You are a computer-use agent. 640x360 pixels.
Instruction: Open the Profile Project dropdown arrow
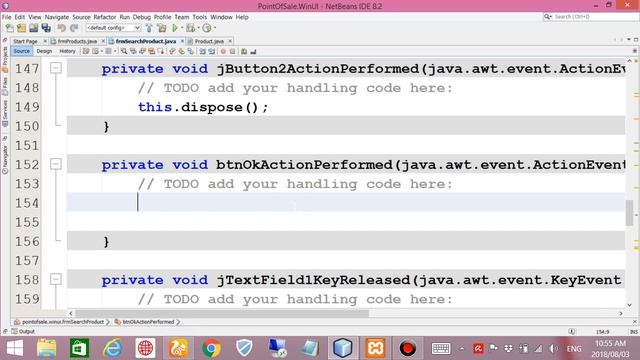214,28
